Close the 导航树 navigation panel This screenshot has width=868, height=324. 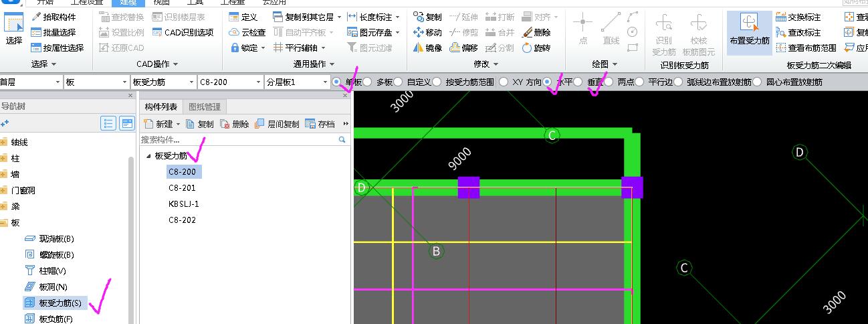coord(130,96)
